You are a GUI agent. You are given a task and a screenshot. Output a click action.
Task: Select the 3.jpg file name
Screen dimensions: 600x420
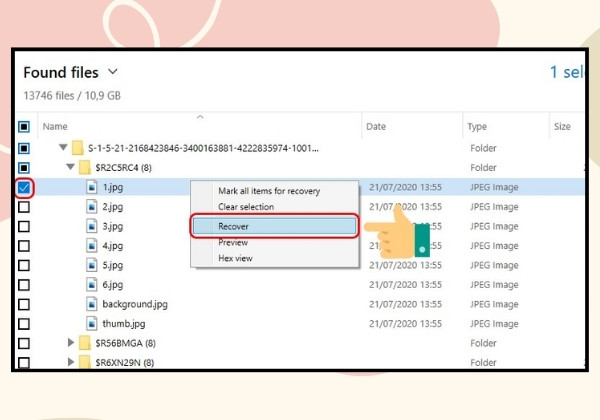pyautogui.click(x=112, y=226)
